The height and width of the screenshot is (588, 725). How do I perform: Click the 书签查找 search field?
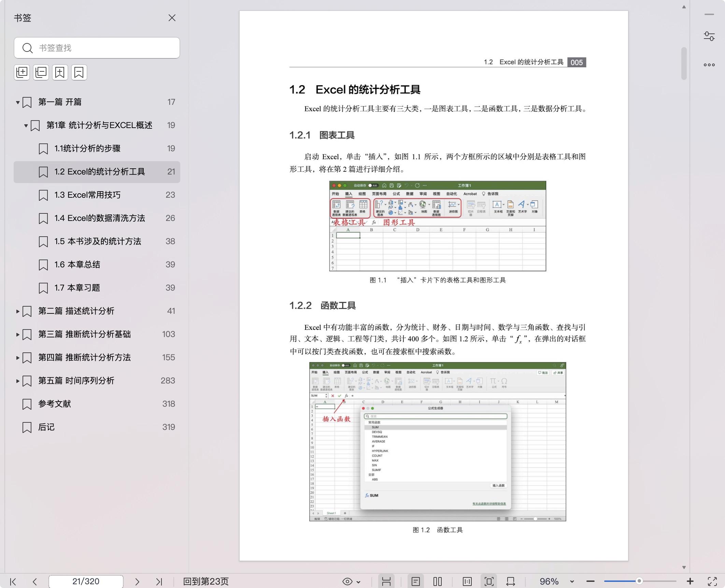(x=97, y=48)
